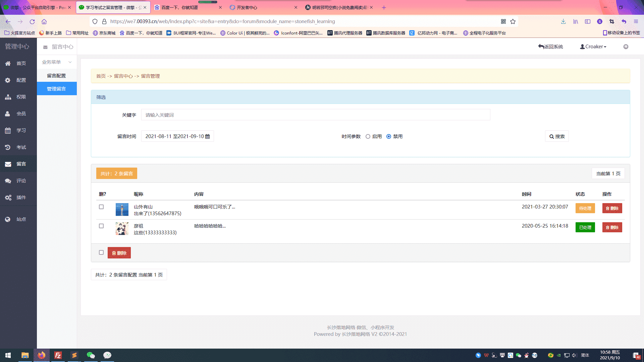Image resolution: width=644 pixels, height=362 pixels.
Task: Open the 长沙落地网络 footer link
Action: (356, 334)
